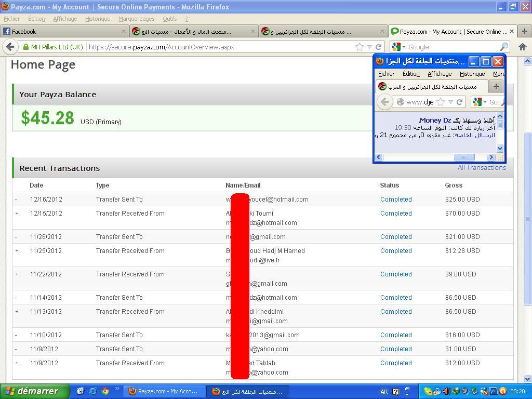Click the Gross column header
532x399 pixels.
coord(454,185)
